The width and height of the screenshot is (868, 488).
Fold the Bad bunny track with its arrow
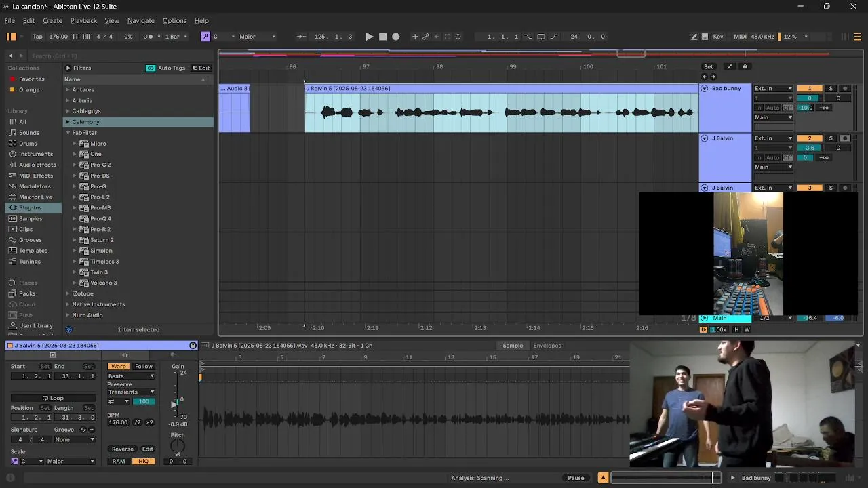tap(704, 89)
